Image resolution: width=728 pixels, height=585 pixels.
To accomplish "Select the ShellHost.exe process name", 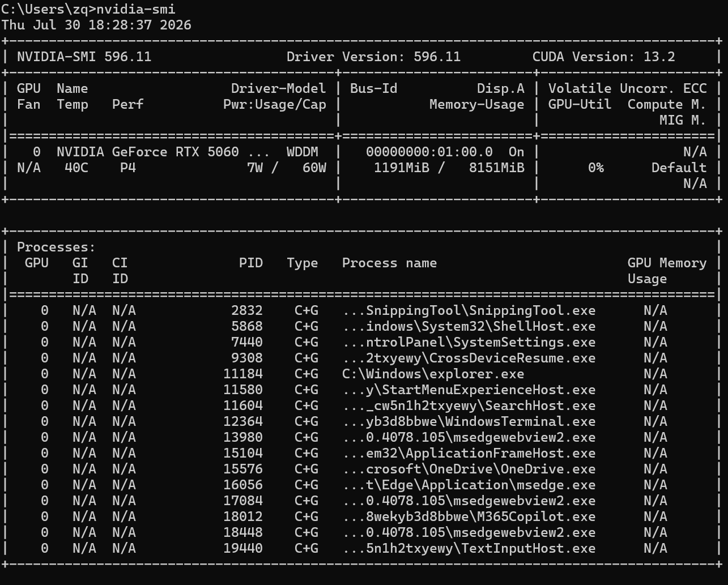I will click(x=469, y=326).
